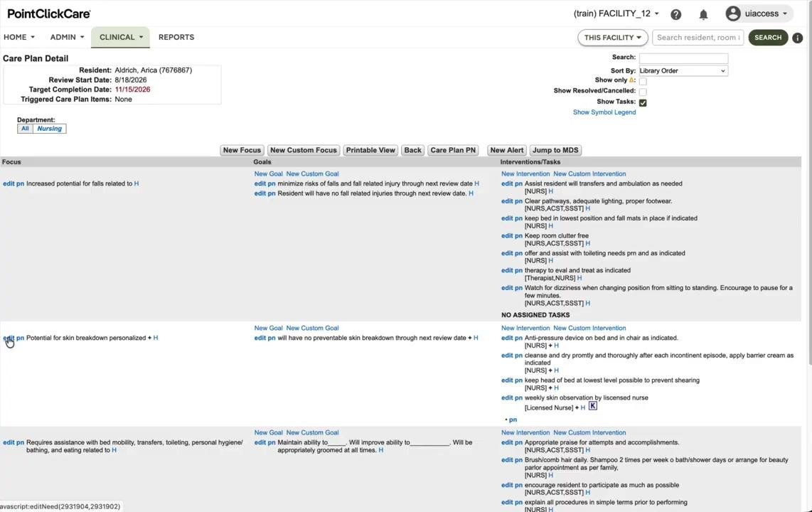Open the CLINICAL menu
Image resolution: width=812 pixels, height=512 pixels.
(121, 37)
